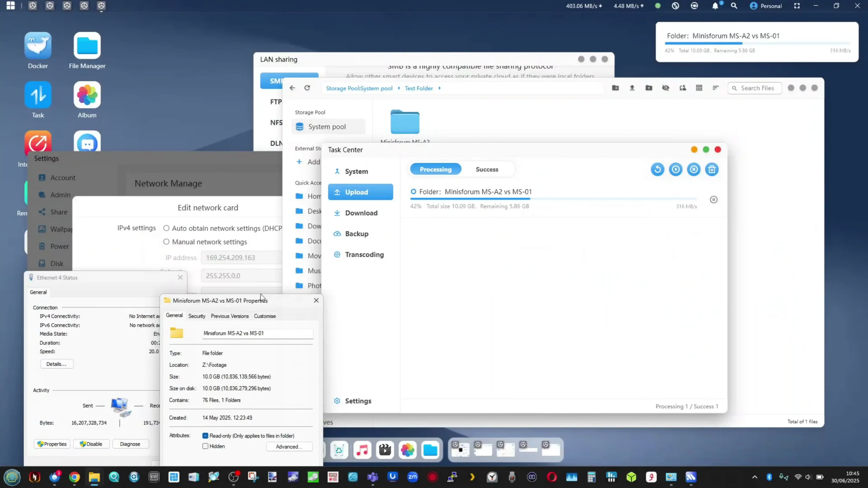Open Zoom from Windows taskbar
Image resolution: width=868 pixels, height=488 pixels.
point(412,477)
